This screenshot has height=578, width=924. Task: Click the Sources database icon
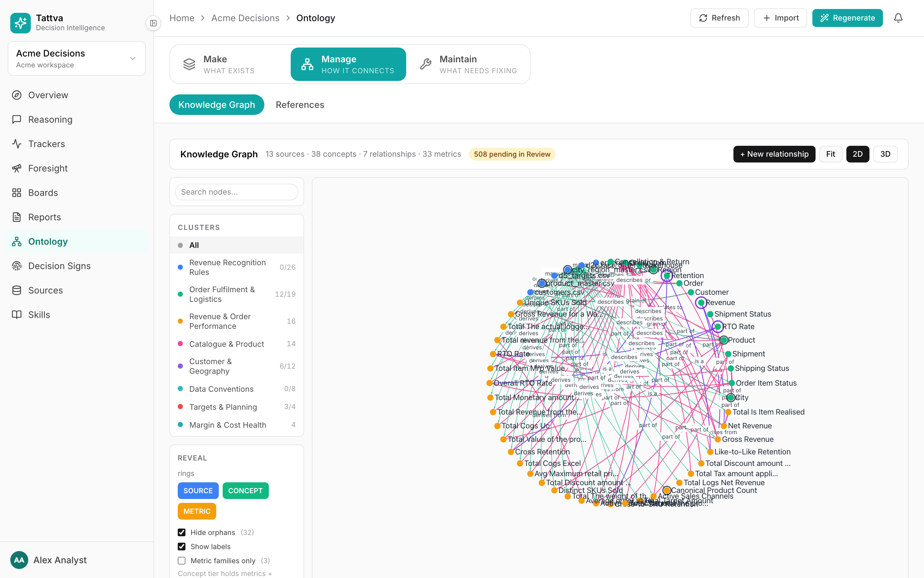click(x=16, y=290)
